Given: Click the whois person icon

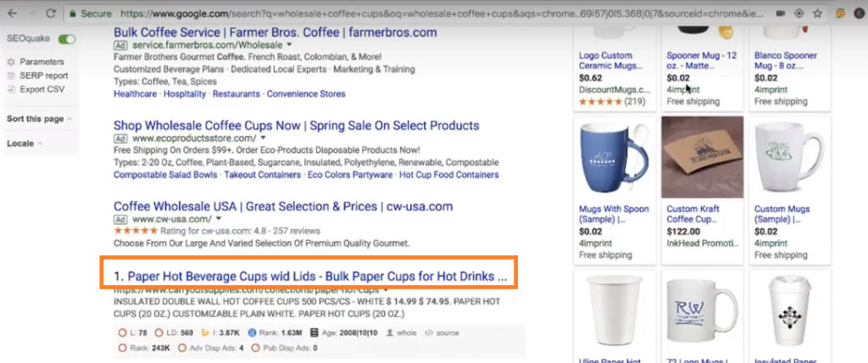Looking at the screenshot, I should point(389,333).
